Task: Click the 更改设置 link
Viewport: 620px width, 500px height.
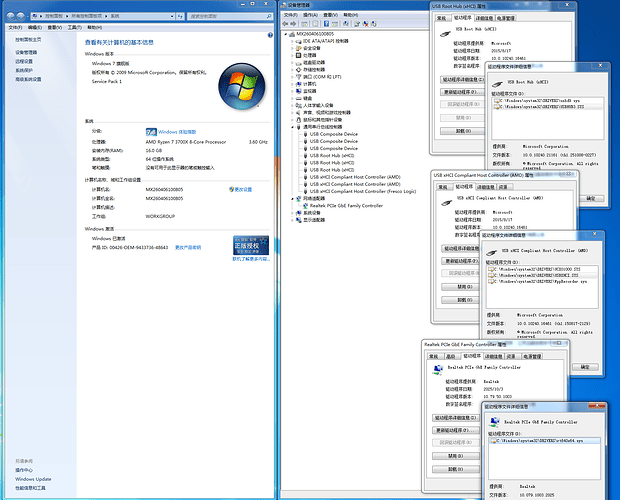Action: pyautogui.click(x=243, y=189)
